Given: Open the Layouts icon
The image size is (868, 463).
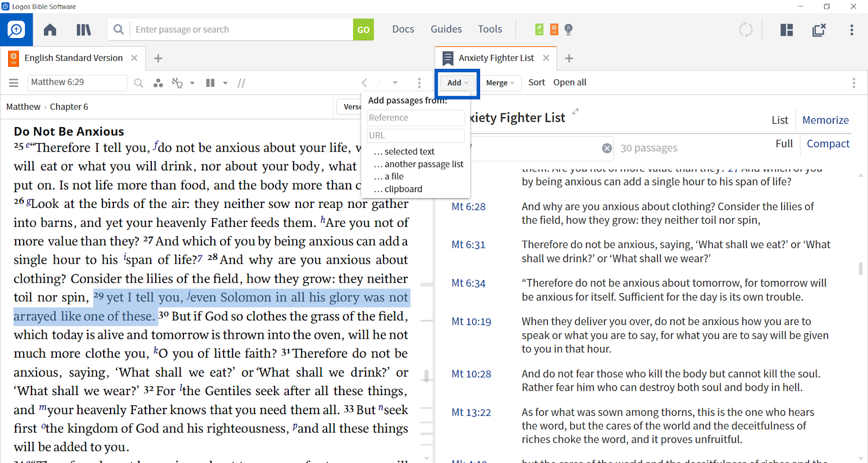Looking at the screenshot, I should [787, 30].
